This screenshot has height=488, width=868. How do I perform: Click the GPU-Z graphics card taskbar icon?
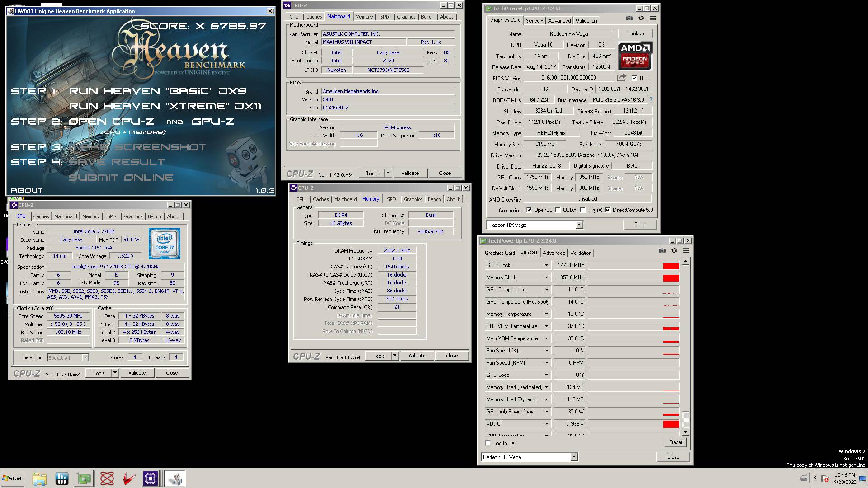pyautogui.click(x=84, y=479)
